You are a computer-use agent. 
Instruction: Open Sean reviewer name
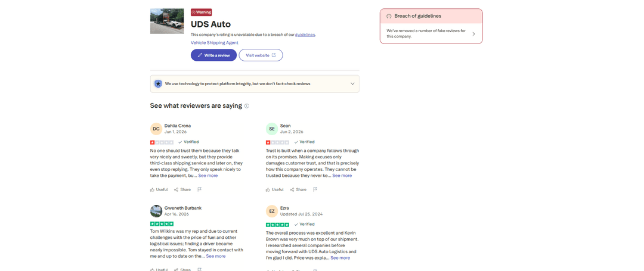(286, 126)
